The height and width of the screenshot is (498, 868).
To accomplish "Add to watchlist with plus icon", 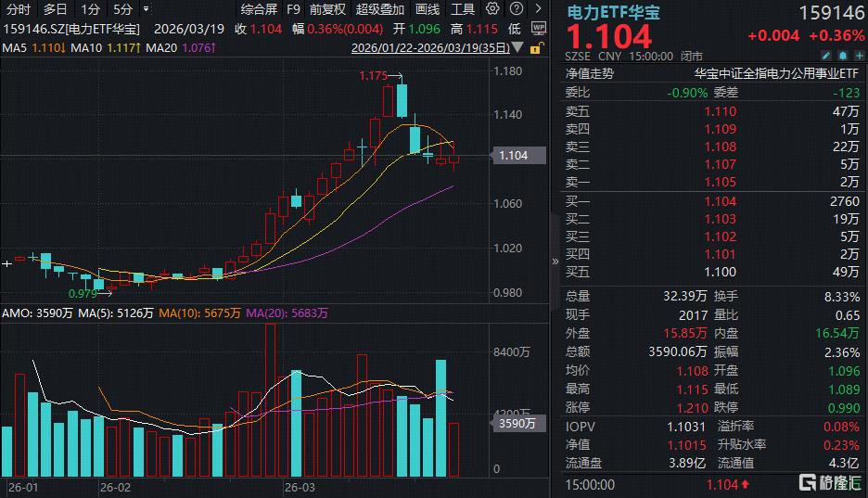I will click(859, 56).
